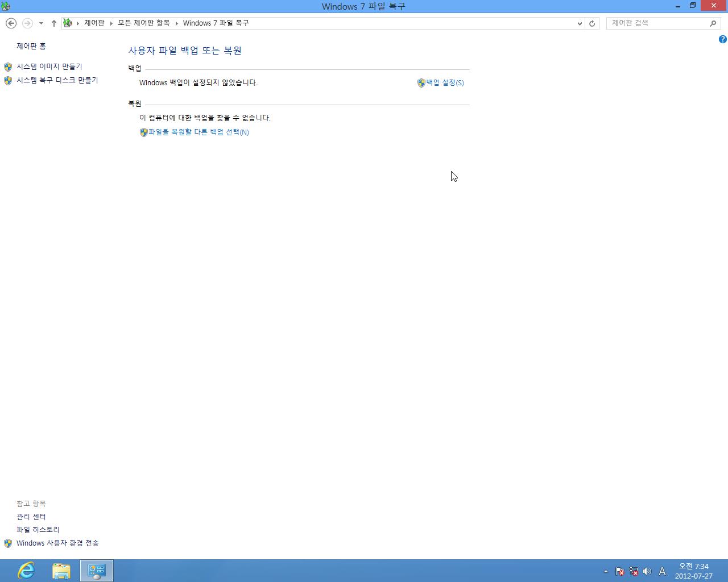Toggle the IME input mode A indicator
The width and height of the screenshot is (728, 582).
(662, 571)
